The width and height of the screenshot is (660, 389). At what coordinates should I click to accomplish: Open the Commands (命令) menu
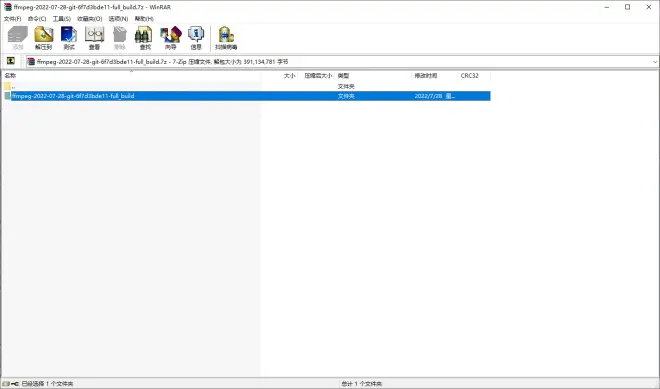pyautogui.click(x=37, y=19)
